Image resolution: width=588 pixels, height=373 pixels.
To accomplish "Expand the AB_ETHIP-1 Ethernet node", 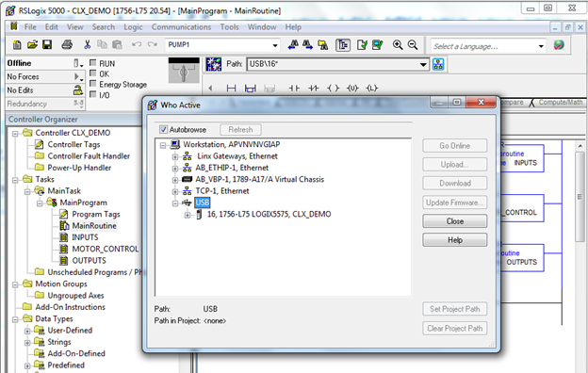I will (x=175, y=168).
